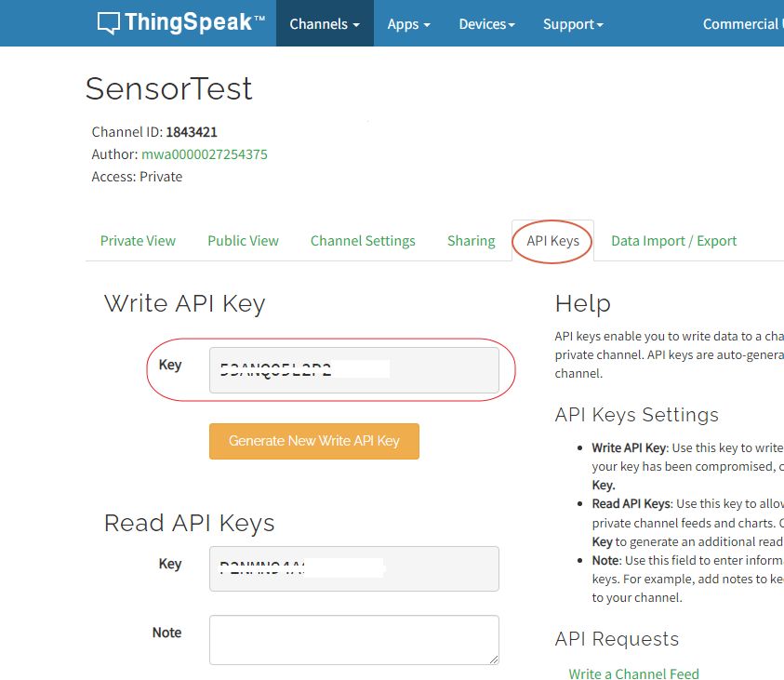Viewport: 784px width, 680px height.
Task: Click the Help heading
Action: (582, 303)
